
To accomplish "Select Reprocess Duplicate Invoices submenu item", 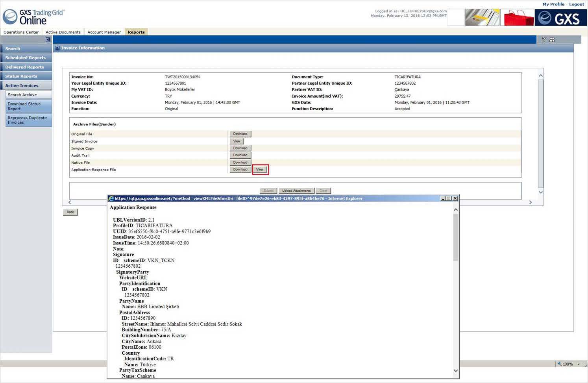I will click(29, 120).
